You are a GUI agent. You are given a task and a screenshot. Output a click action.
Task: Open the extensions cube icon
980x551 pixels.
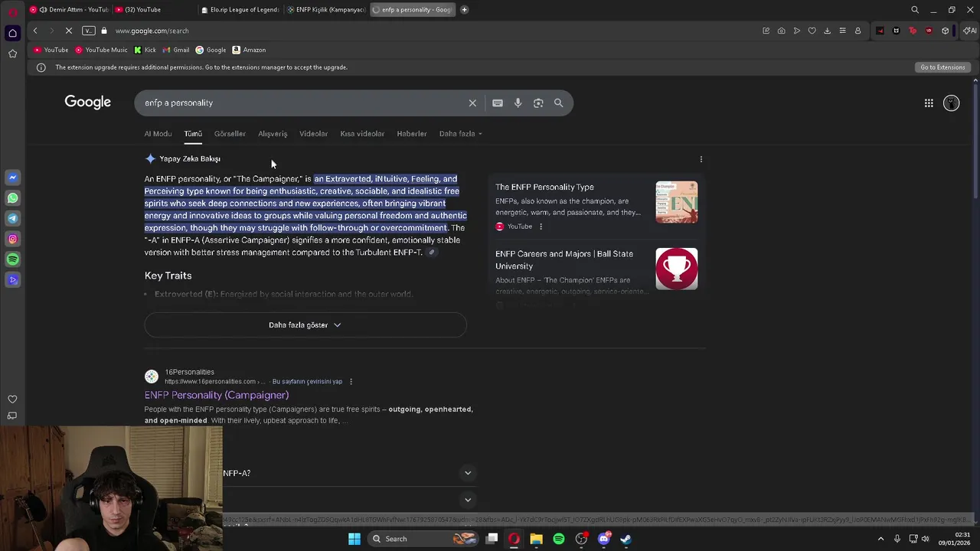[946, 31]
